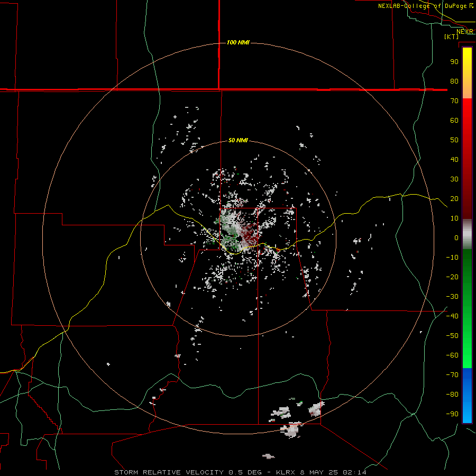Click the 50 NMI range ring label
Screen dimensions: 476x476
coord(238,140)
